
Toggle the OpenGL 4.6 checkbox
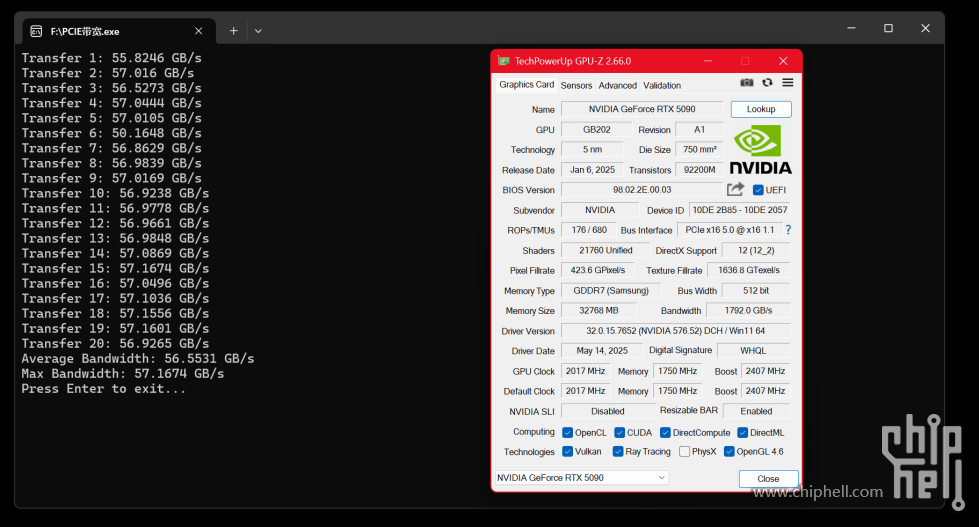pyautogui.click(x=729, y=451)
